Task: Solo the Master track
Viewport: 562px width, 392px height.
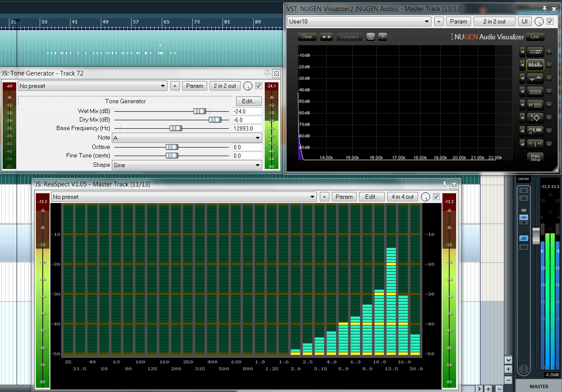Action: point(523,198)
